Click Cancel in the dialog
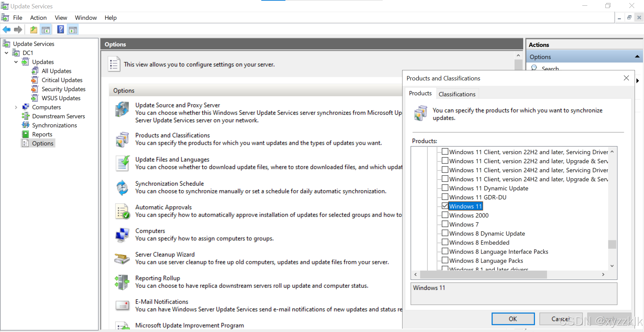This screenshot has height=332, width=644. 561,319
